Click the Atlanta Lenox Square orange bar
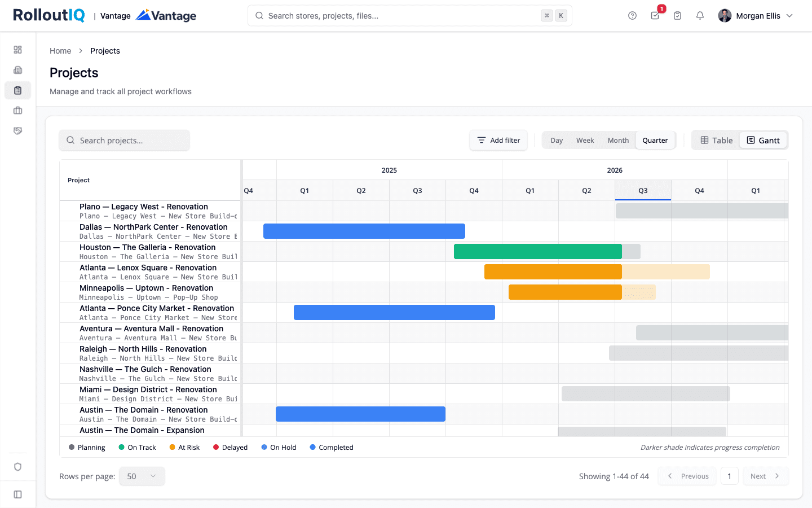812x508 pixels. tap(553, 271)
